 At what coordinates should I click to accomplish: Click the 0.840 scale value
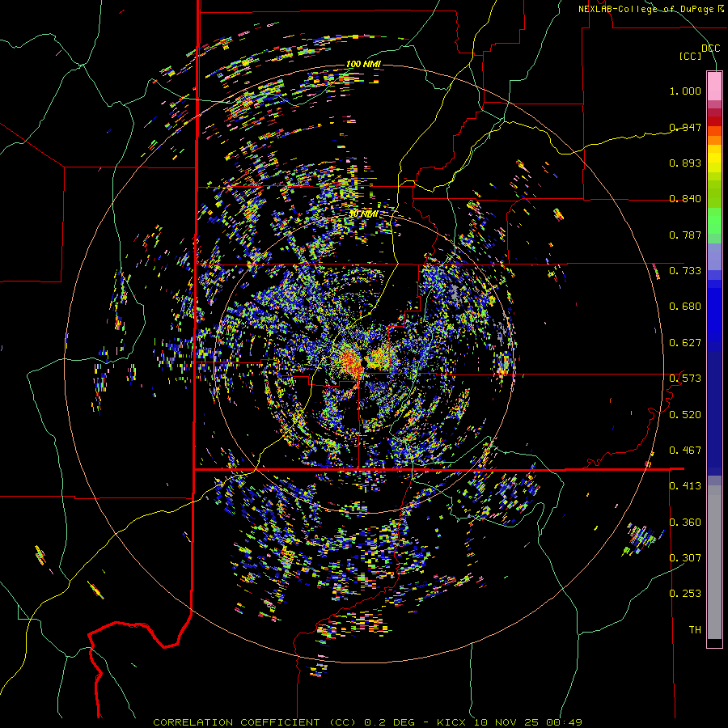tap(685, 199)
